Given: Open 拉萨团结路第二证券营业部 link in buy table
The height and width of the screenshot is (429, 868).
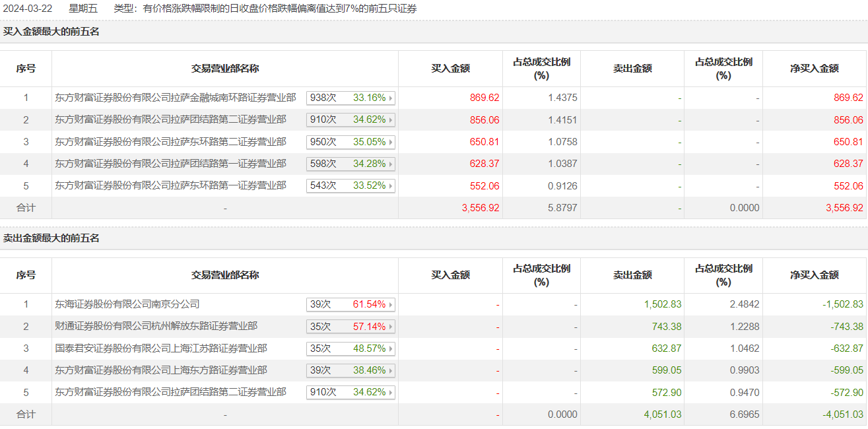Looking at the screenshot, I should [170, 119].
